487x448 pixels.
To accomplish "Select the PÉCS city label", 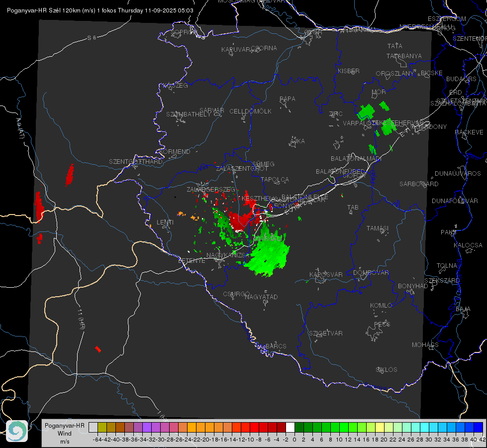I will tap(382, 324).
